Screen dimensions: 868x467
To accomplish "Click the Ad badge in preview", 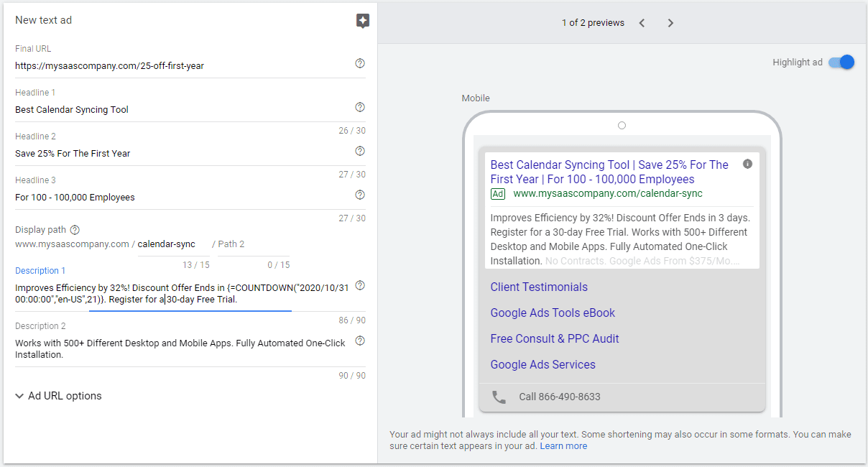I will coord(498,194).
